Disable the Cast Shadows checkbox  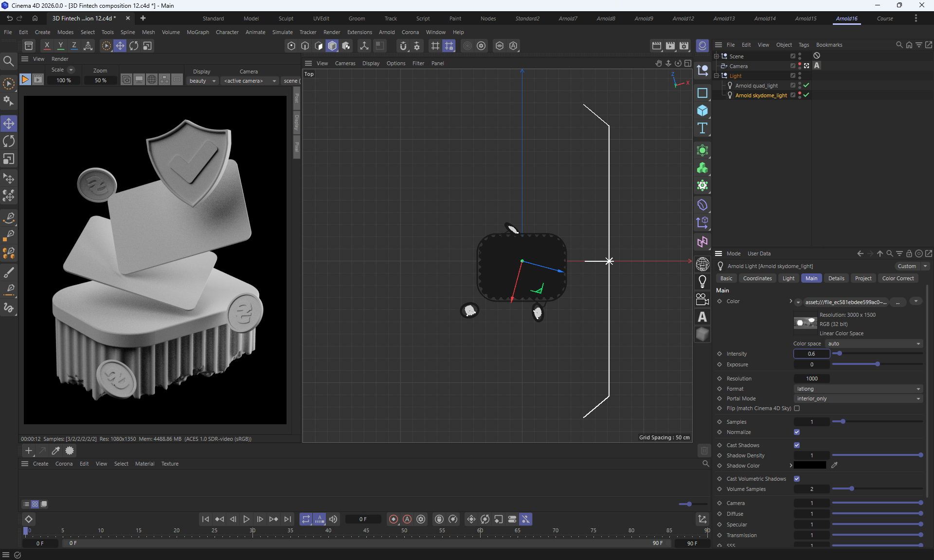[797, 445]
